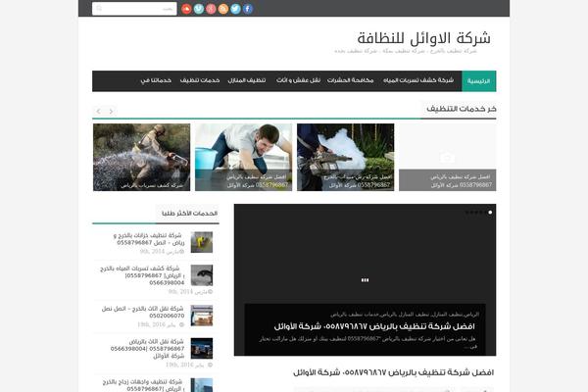Open article heading below the slider
This screenshot has width=588, height=392.
(393, 372)
